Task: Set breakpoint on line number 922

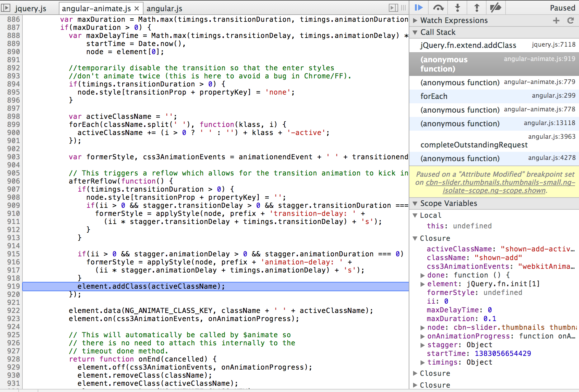Action: click(x=13, y=311)
